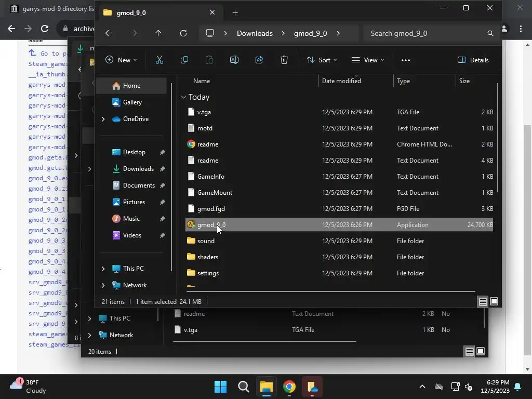Screen dimensions: 532x399
Task: Reload the Chrome page
Action: point(45,29)
